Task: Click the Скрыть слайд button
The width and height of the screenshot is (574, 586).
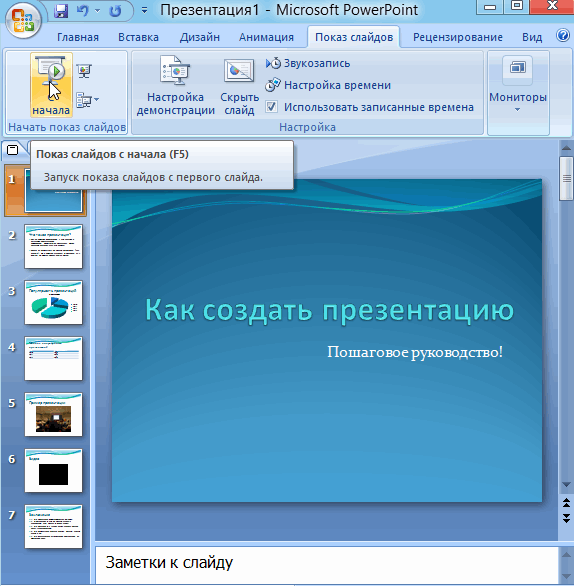Action: 239,86
